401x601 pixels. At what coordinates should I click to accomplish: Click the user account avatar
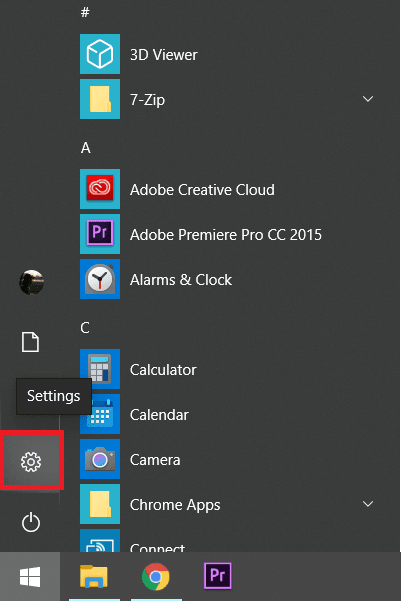[31, 282]
